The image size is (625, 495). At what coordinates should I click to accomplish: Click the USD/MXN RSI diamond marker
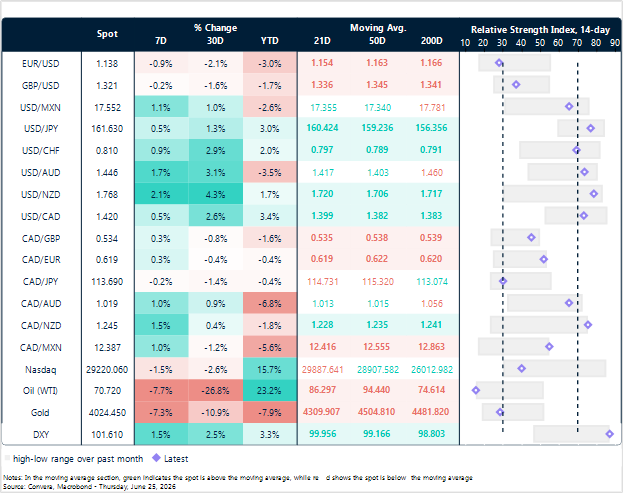[570, 107]
